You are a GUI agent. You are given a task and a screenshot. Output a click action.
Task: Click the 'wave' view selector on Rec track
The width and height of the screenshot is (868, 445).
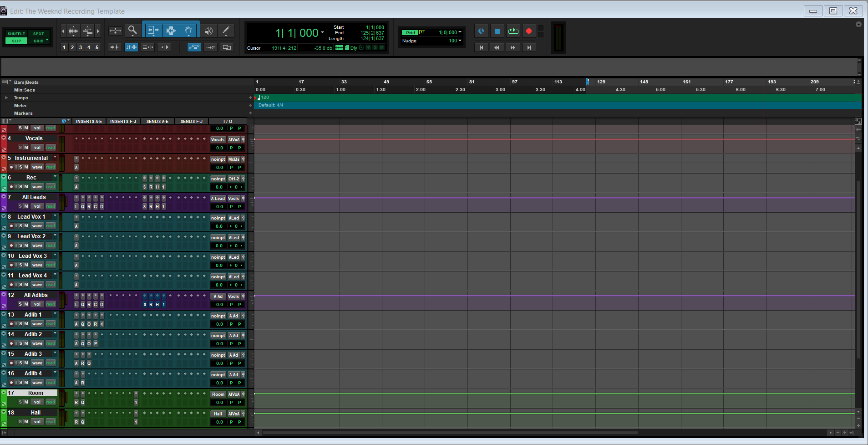click(37, 187)
